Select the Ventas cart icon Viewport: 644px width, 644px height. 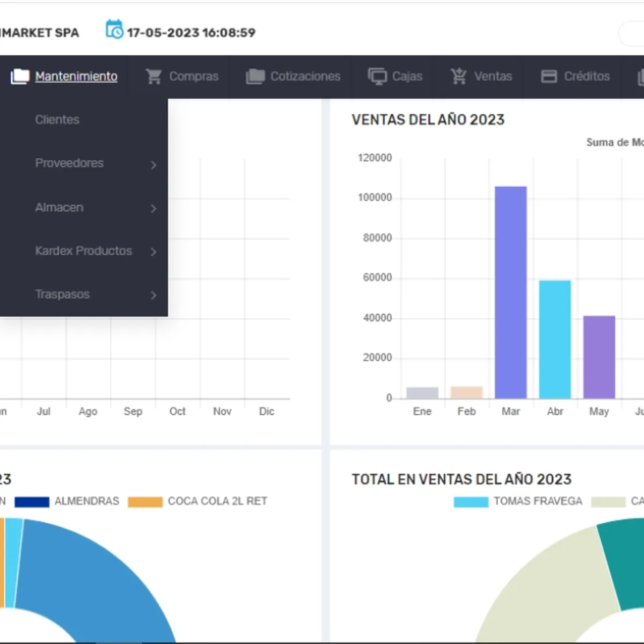(x=458, y=76)
